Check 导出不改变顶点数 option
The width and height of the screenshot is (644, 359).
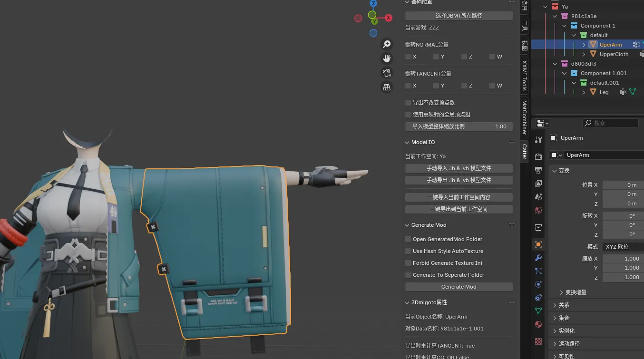pos(408,102)
